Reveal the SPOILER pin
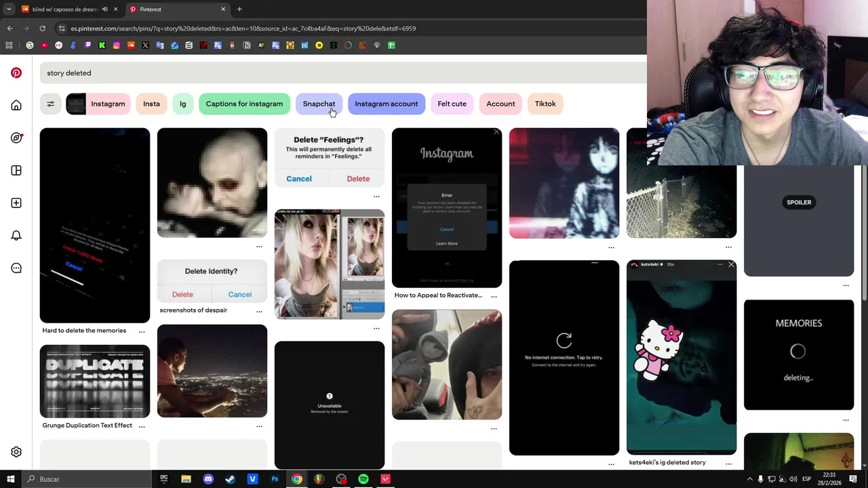 [x=799, y=202]
